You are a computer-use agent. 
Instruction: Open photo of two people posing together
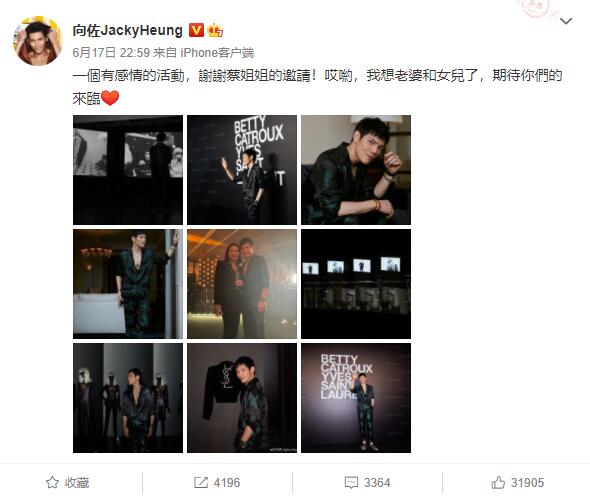pos(242,284)
